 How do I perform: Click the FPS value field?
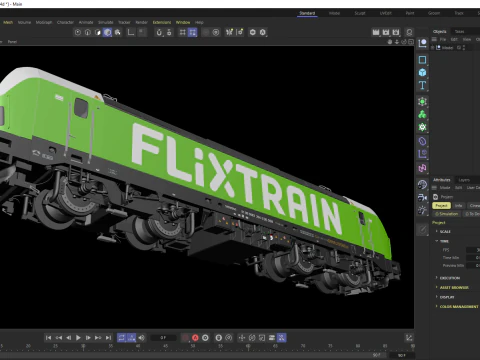(x=473, y=250)
